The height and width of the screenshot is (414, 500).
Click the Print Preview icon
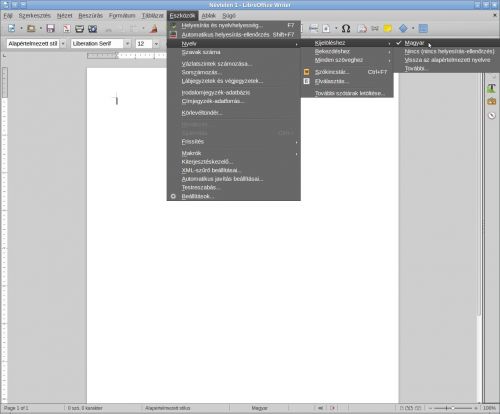tap(92, 29)
